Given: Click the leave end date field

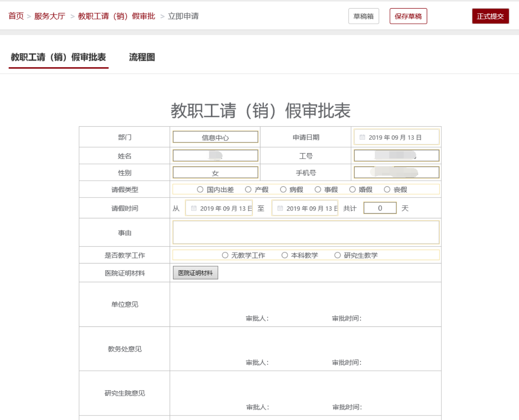Looking at the screenshot, I should tap(305, 208).
